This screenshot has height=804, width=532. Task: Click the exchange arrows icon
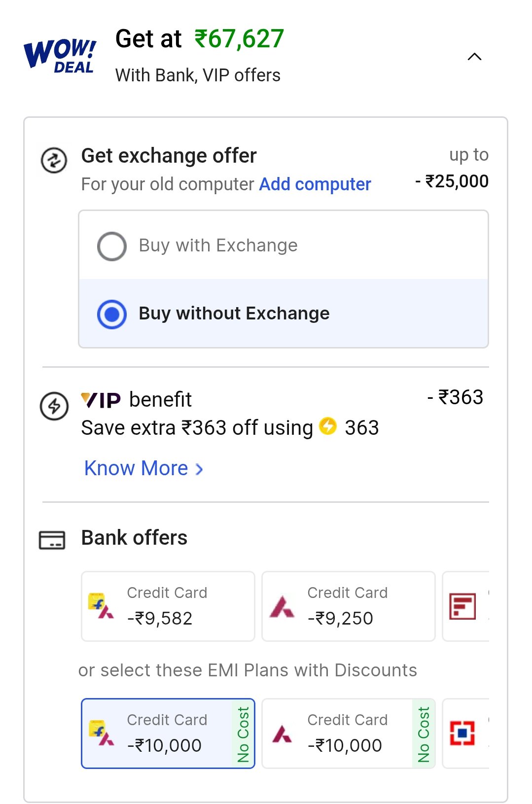(54, 160)
